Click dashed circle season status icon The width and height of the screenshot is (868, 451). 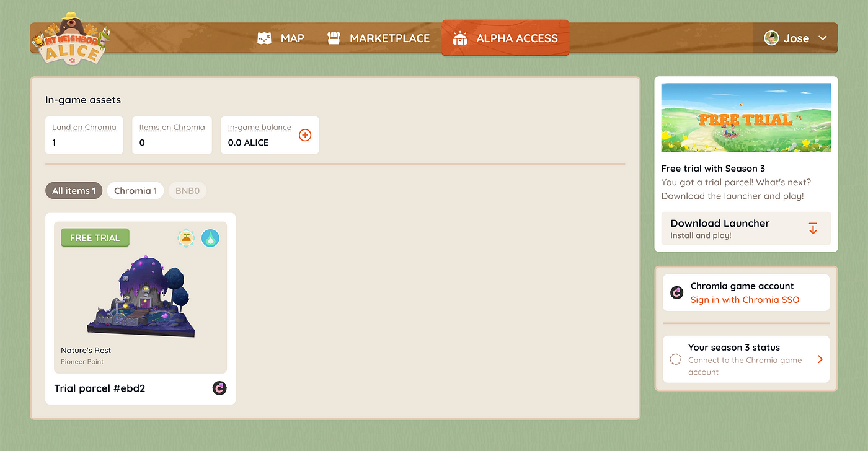pos(676,359)
